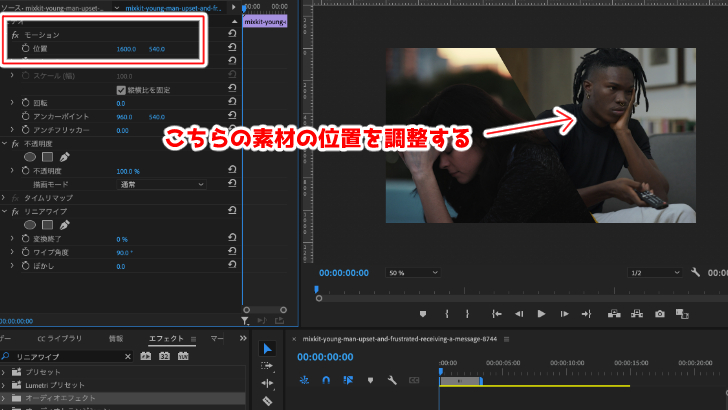
Task: Collapse the リニアワイプ effect group
Action: [4, 211]
